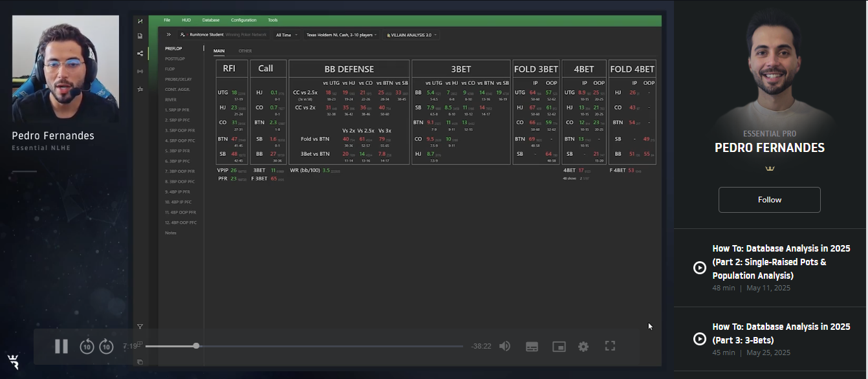Open the Database menu

(x=210, y=20)
